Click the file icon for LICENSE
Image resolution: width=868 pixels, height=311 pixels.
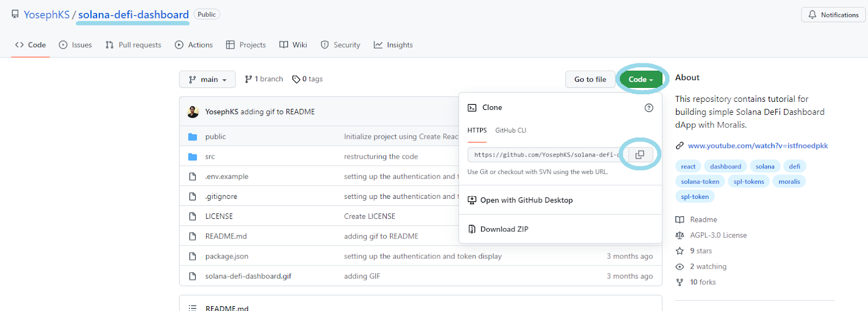point(193,216)
